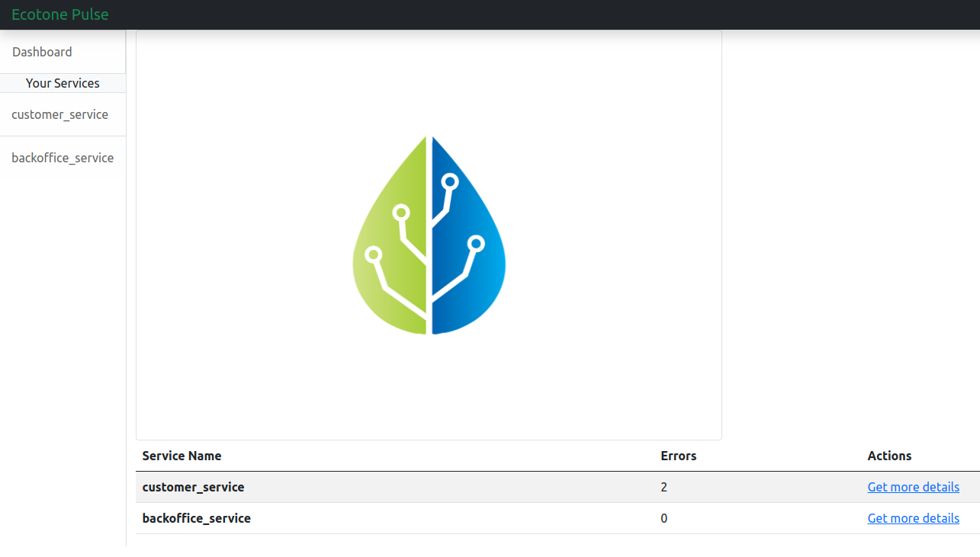Viewport: 980px width, 557px height.
Task: Click topmost circuit node on blue logo half
Action: coord(450,181)
